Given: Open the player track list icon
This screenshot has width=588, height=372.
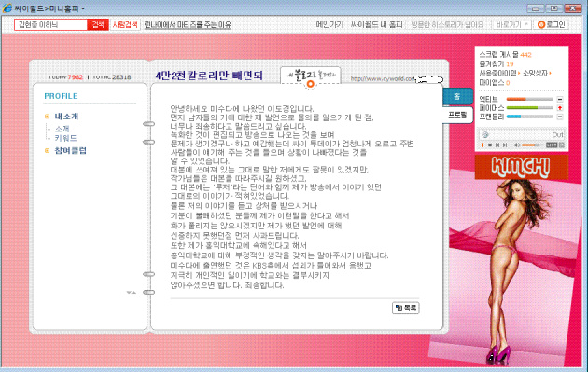Looking at the screenshot, I should click(x=552, y=145).
